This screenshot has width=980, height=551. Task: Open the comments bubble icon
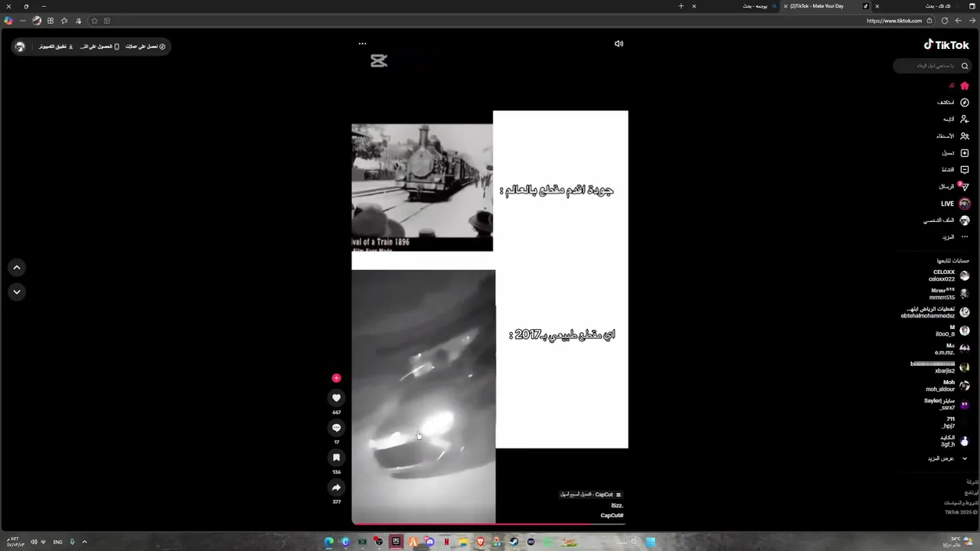tap(336, 428)
